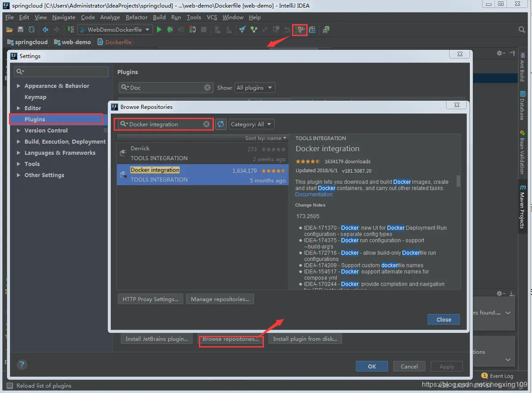Open the Bean Validation tool window

coord(523,153)
